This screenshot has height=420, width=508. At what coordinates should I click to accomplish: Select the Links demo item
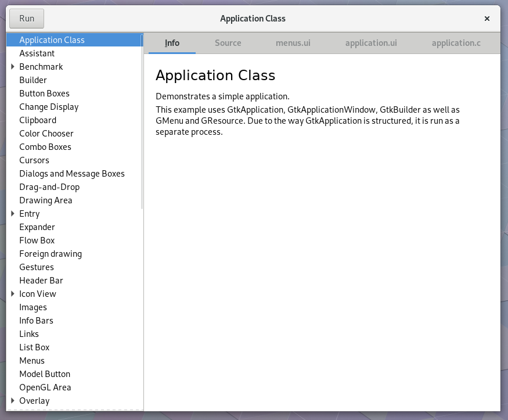point(29,334)
